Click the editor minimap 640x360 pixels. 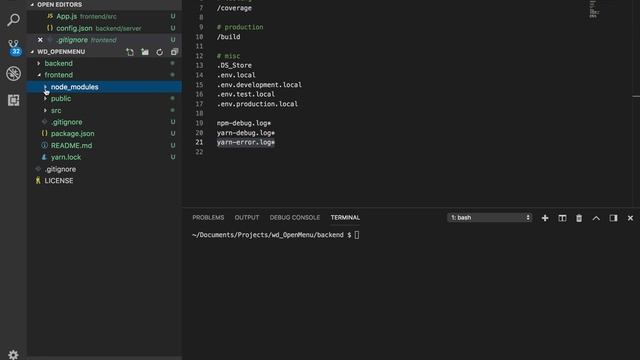tap(594, 9)
